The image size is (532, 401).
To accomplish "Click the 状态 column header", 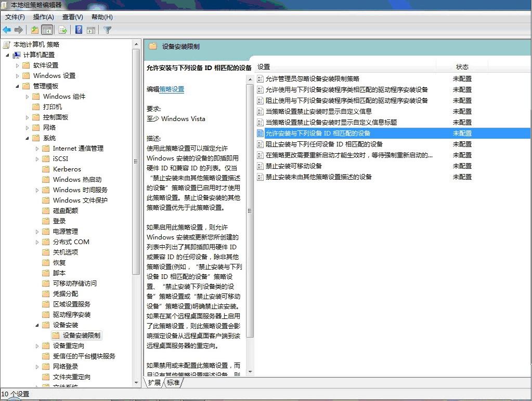I will click(x=462, y=67).
